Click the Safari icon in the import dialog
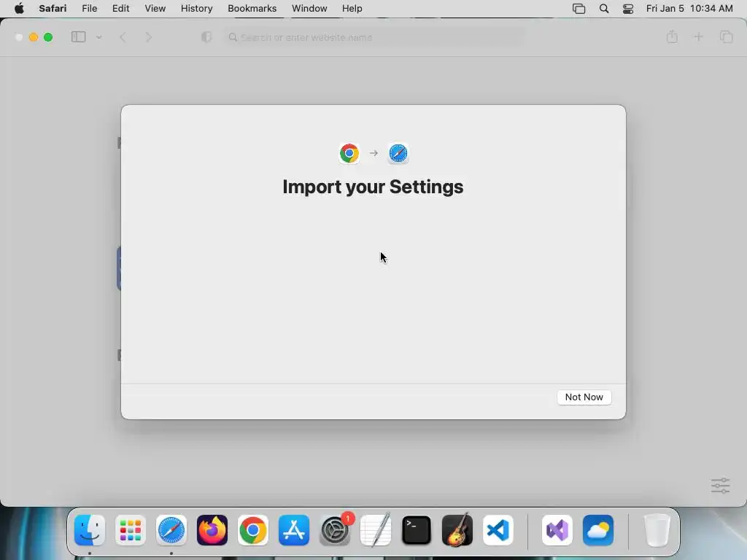The width and height of the screenshot is (747, 560). [x=398, y=153]
